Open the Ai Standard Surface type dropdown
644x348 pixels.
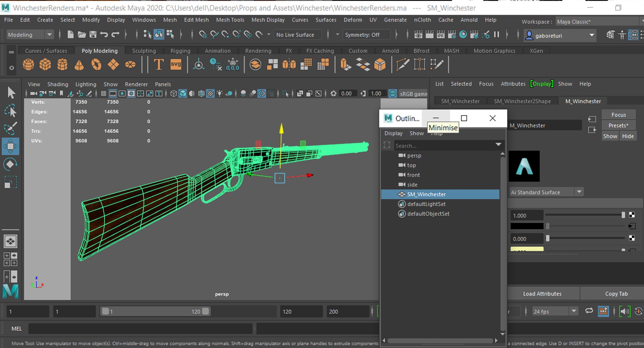click(546, 192)
